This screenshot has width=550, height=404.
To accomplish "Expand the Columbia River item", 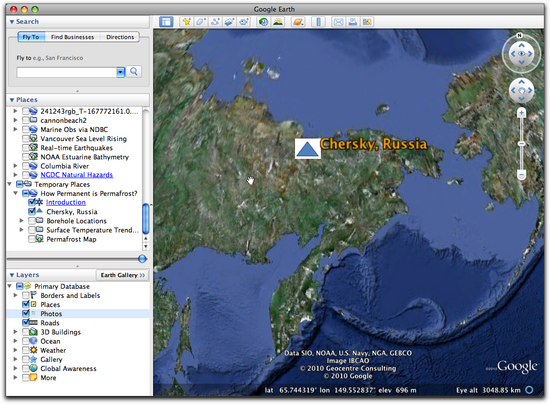I will [x=15, y=166].
